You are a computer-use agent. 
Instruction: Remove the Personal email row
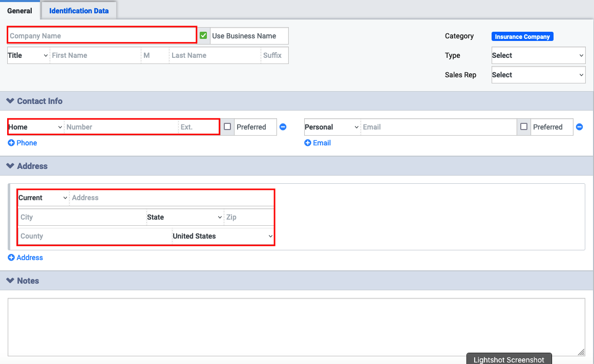(x=579, y=127)
